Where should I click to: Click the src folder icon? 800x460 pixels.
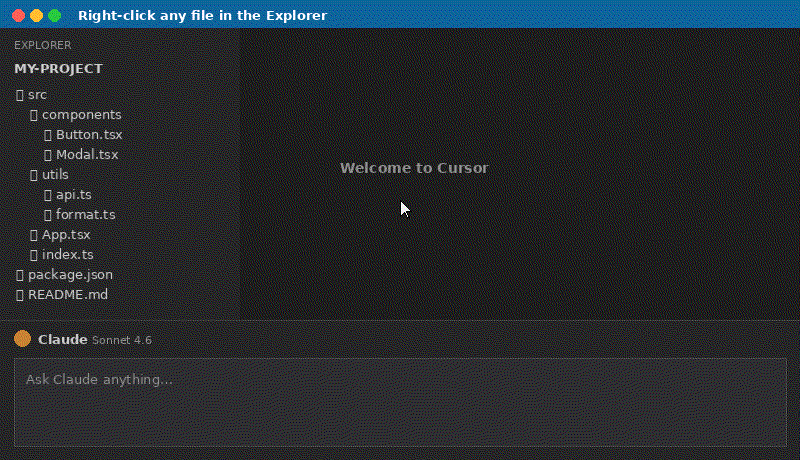(x=20, y=95)
